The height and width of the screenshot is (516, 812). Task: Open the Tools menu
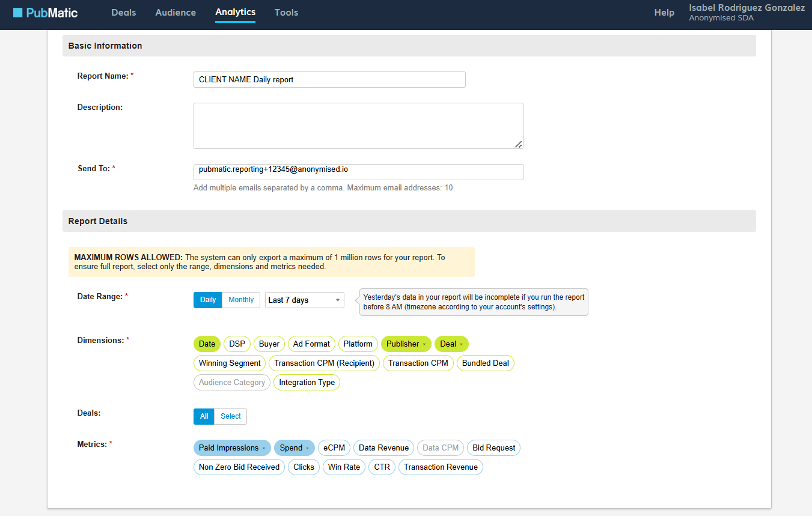tap(286, 13)
